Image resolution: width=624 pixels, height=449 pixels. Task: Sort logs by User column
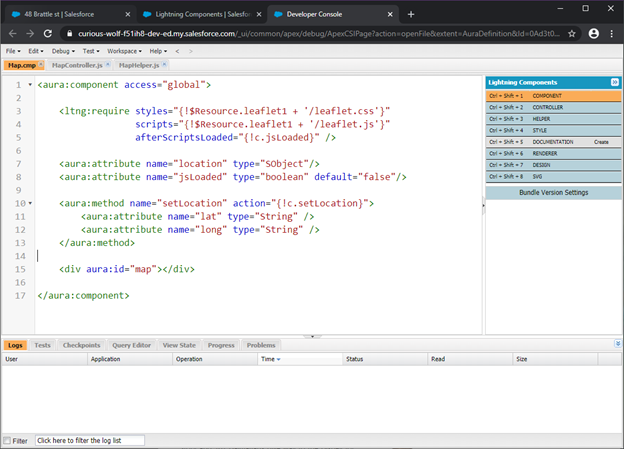[x=45, y=359]
